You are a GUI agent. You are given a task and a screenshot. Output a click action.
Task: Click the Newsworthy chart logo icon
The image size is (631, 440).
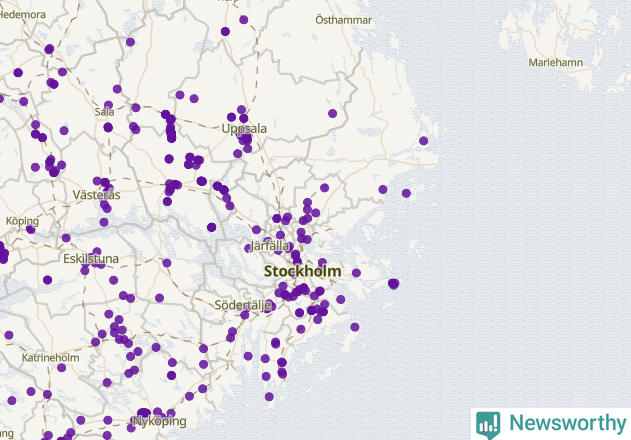(x=488, y=425)
